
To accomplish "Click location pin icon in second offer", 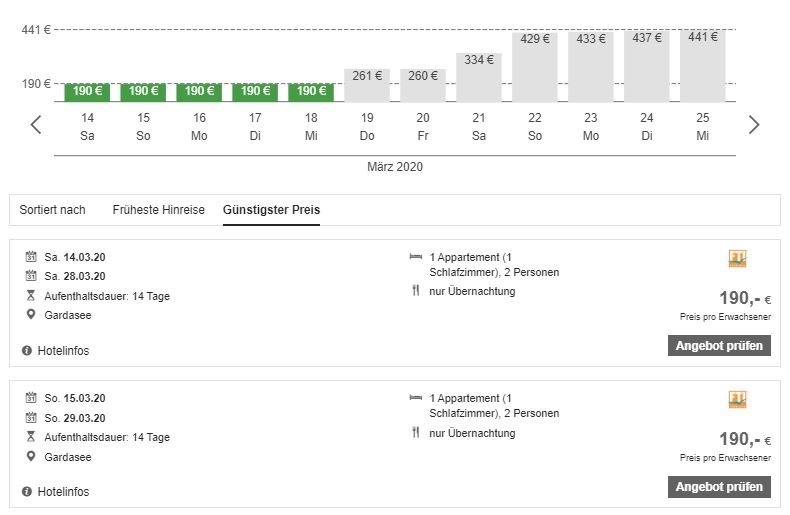I will coord(31,457).
